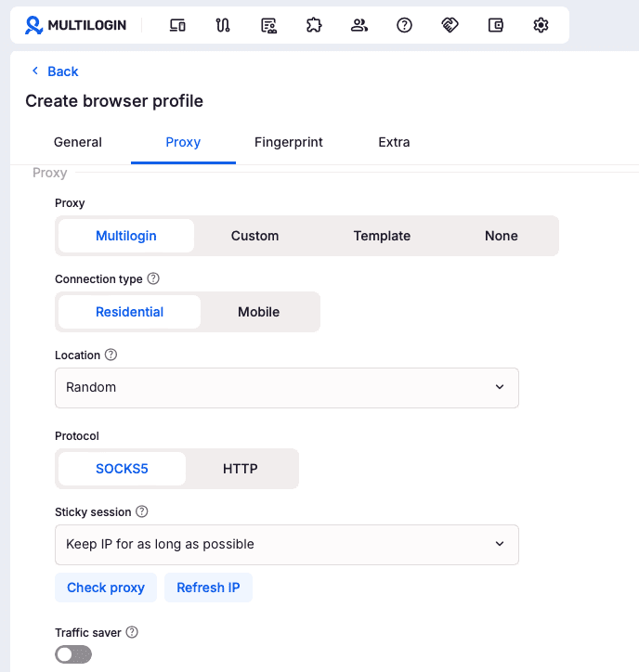Click the Multilogin logo
Viewport: 639px width, 672px height.
[x=75, y=25]
